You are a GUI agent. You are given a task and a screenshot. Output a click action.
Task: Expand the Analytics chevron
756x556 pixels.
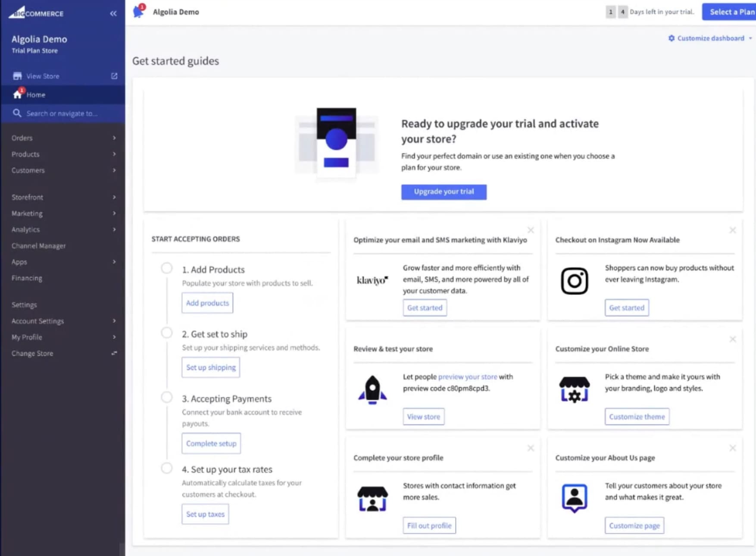coord(114,229)
